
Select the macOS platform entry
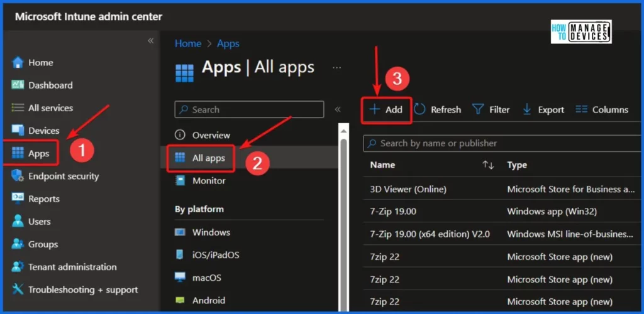206,278
